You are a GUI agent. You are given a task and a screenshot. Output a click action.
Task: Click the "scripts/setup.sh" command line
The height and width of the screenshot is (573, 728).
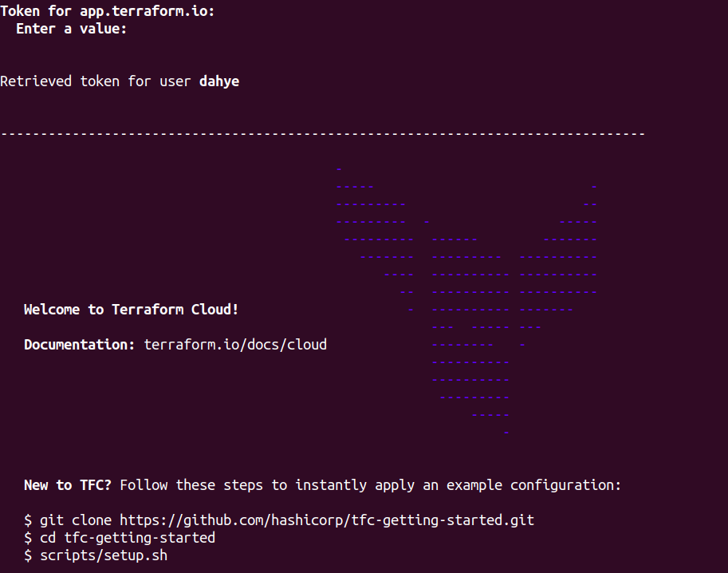pos(96,555)
